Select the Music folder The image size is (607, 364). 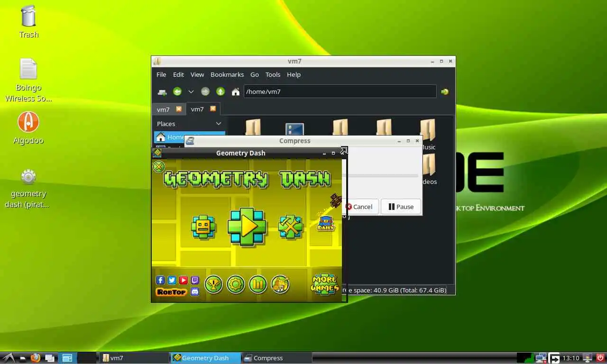pyautogui.click(x=428, y=134)
